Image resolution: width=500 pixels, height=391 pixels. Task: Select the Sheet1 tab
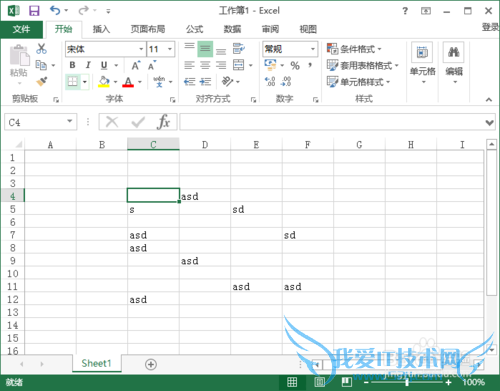point(96,363)
